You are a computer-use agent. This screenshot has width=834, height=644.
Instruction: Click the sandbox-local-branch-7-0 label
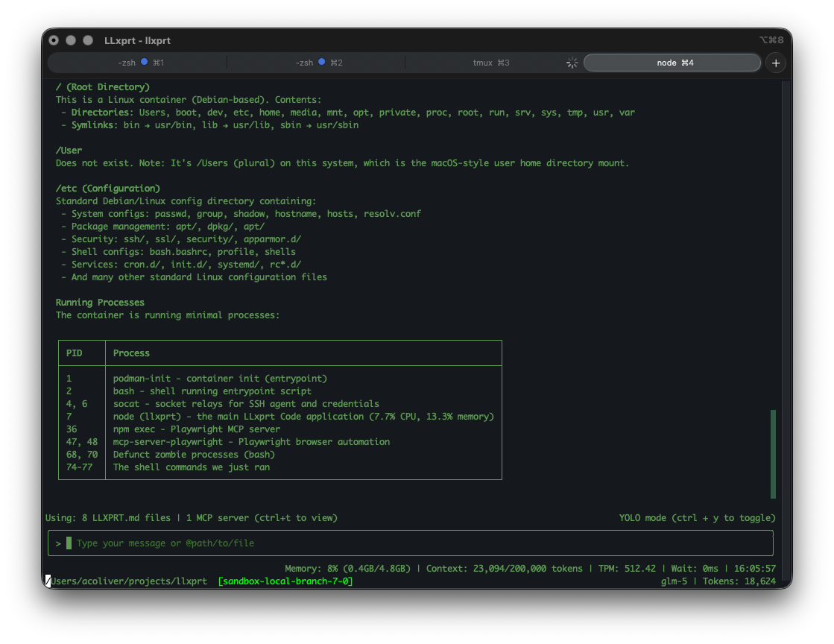285,581
